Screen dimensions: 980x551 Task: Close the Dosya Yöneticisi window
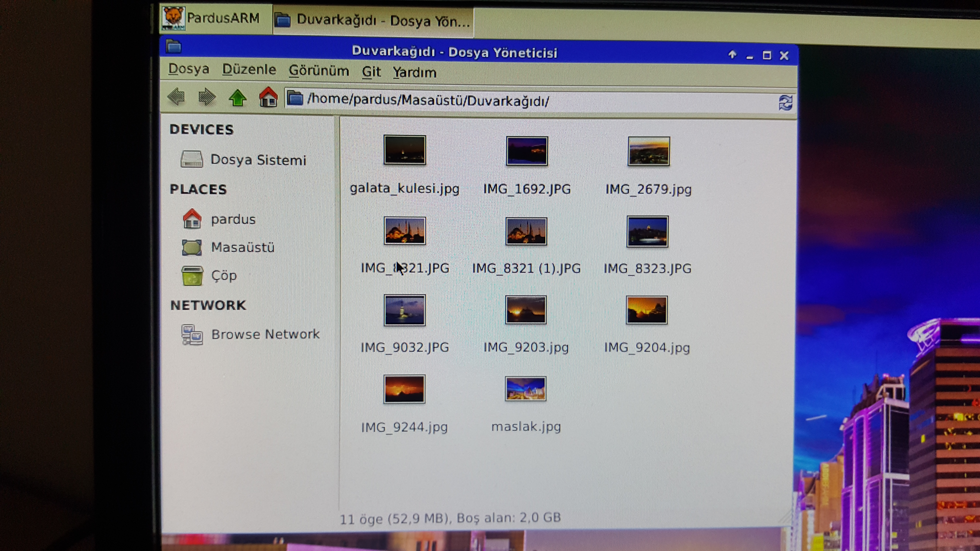click(784, 56)
